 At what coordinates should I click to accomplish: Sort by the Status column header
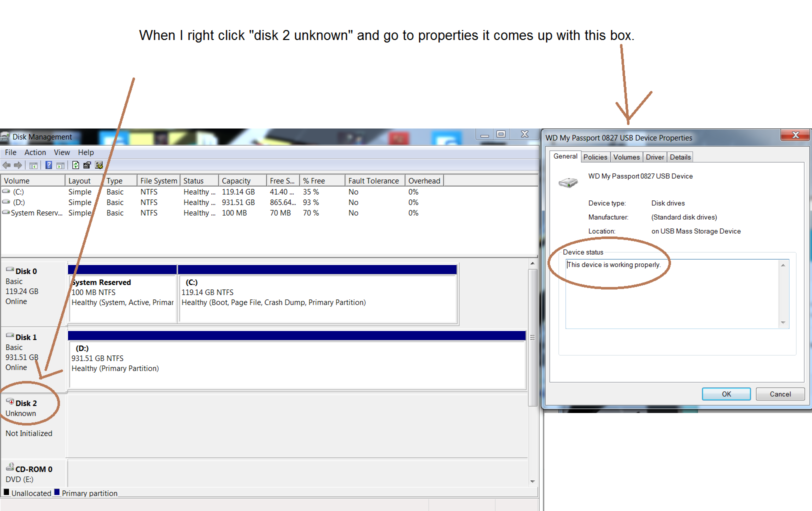coord(199,180)
